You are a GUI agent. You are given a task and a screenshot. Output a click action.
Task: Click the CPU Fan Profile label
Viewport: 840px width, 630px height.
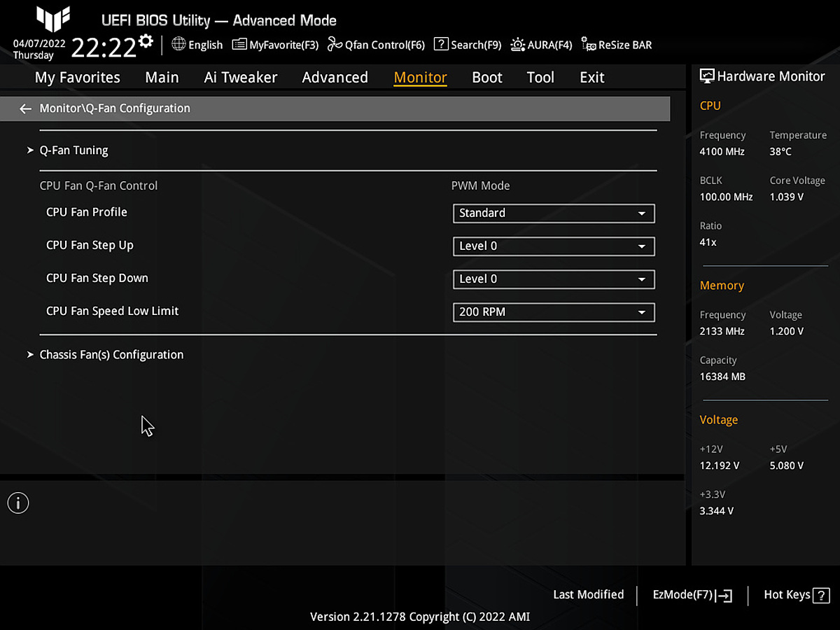pyautogui.click(x=87, y=212)
